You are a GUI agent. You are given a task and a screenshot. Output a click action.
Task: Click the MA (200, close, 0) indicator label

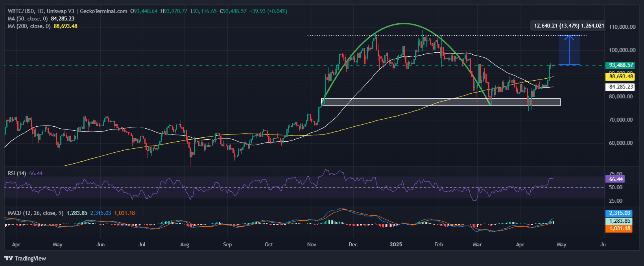(29, 26)
